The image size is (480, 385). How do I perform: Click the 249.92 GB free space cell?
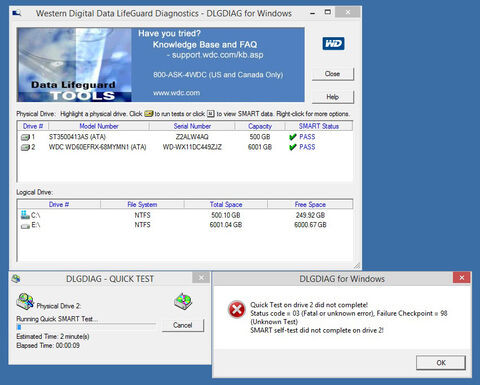pos(310,215)
